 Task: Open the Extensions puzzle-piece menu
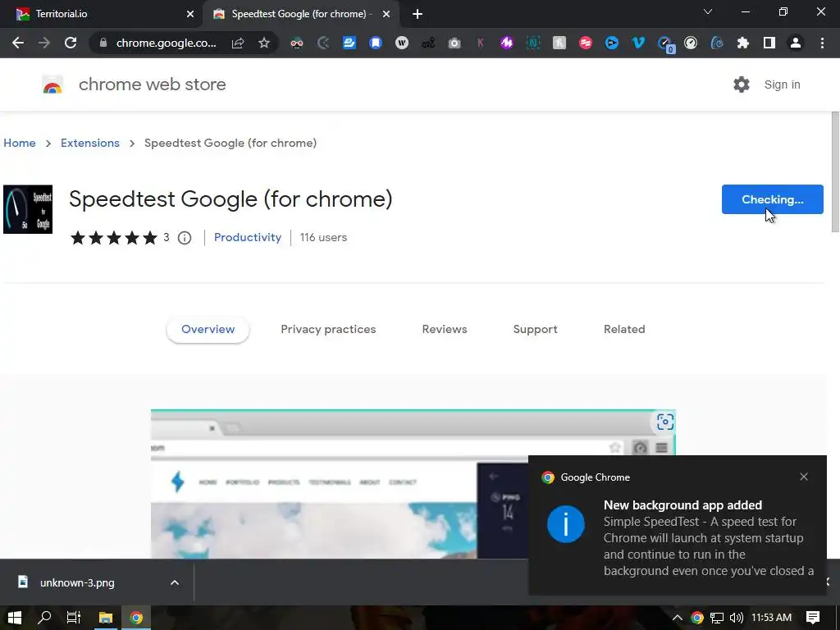coord(743,43)
